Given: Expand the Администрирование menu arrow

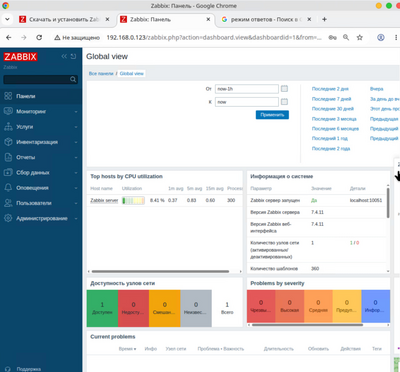Looking at the screenshot, I should tap(76, 219).
